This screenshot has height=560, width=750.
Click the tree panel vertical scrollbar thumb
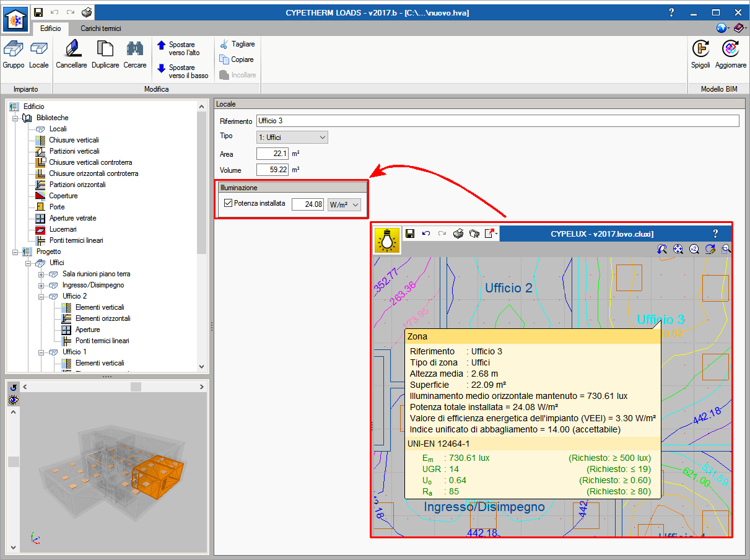[201, 183]
